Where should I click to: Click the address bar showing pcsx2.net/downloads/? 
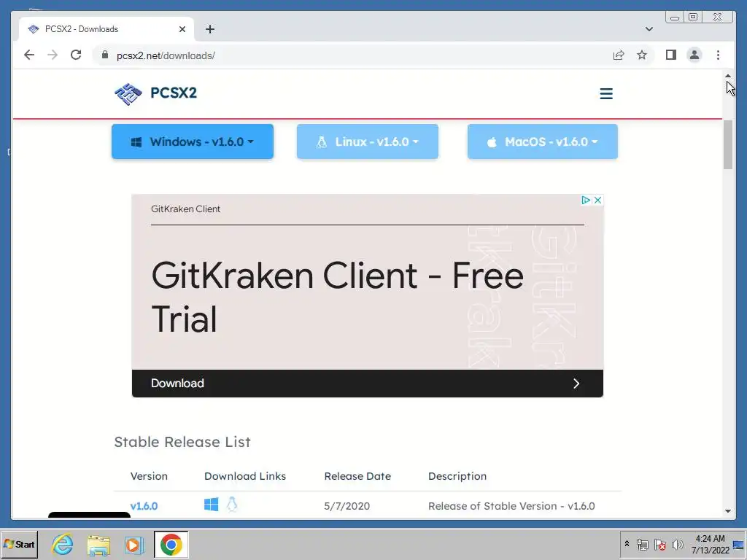tap(352, 55)
